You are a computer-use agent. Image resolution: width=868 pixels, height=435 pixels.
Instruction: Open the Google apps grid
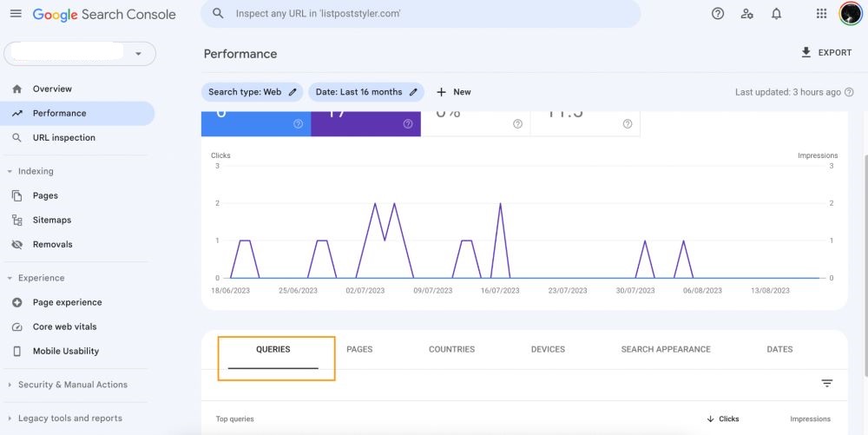821,14
